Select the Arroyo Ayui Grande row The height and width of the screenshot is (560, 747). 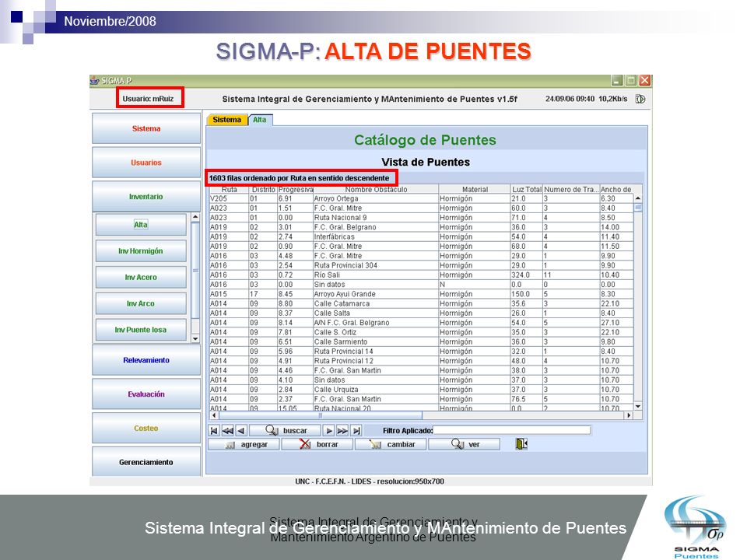point(422,294)
